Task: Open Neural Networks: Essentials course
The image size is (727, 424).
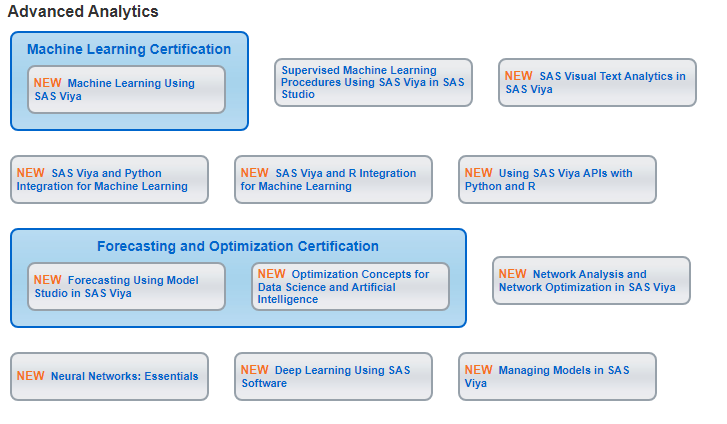Action: (109, 376)
